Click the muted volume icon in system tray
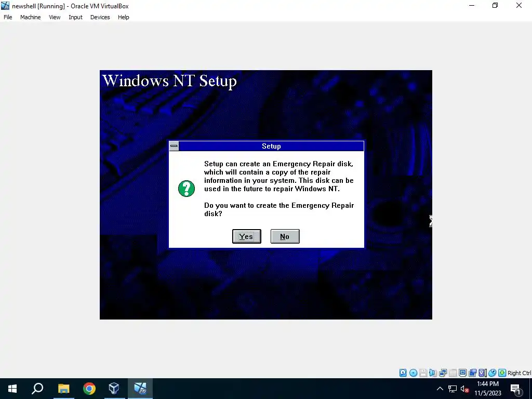This screenshot has height=399, width=532. [x=464, y=389]
